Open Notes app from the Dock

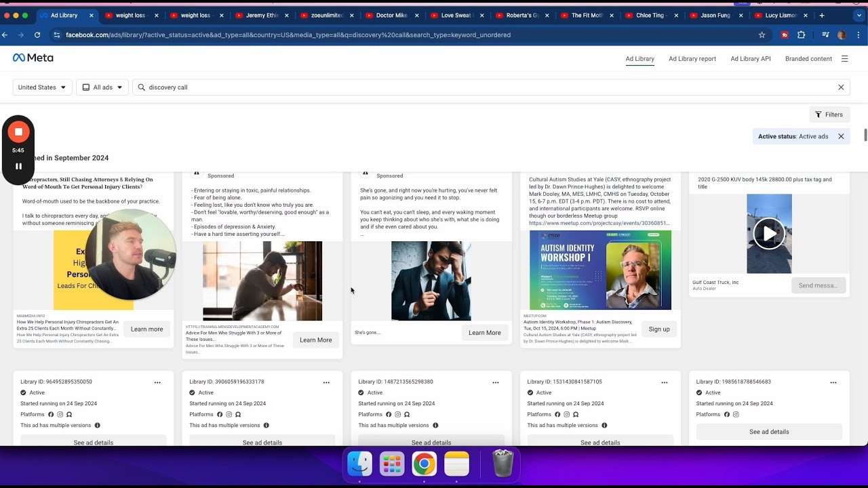457,464
